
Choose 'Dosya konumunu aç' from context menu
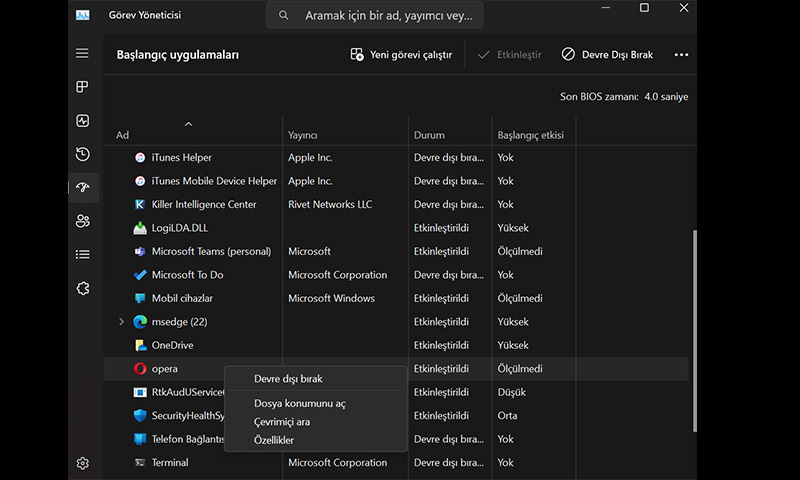point(315,403)
